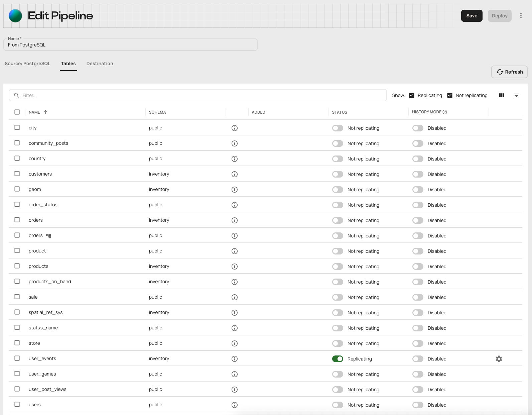Toggle replication status for products_on_hand
The image size is (532, 415).
point(338,282)
